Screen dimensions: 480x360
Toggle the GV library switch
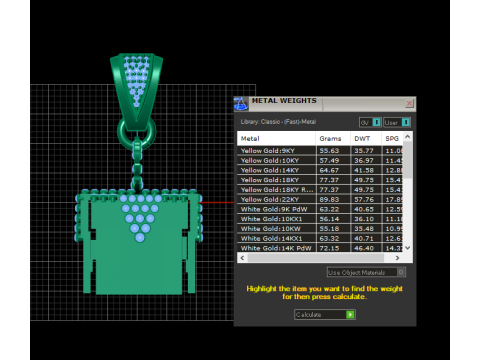pyautogui.click(x=370, y=122)
